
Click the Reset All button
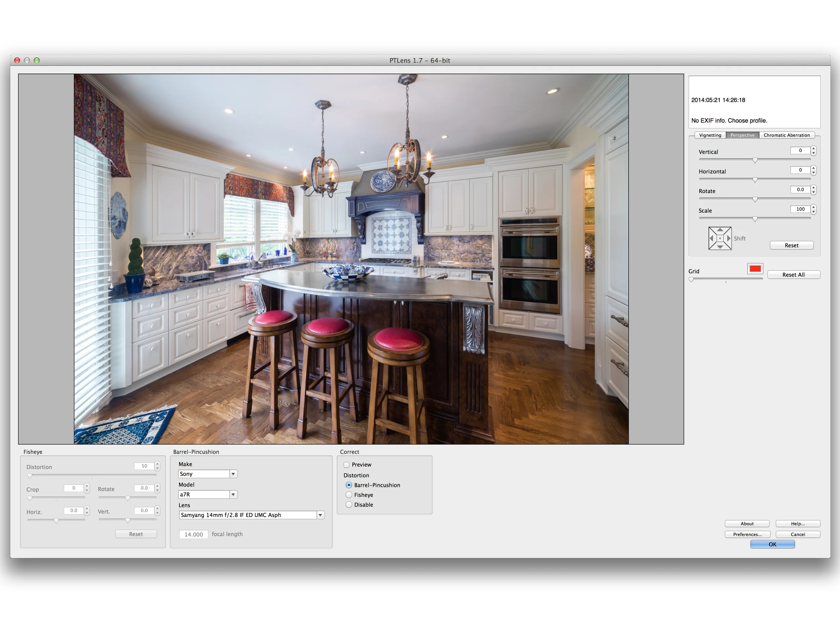[793, 275]
